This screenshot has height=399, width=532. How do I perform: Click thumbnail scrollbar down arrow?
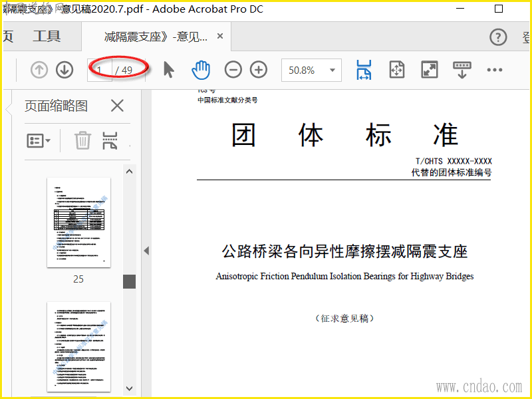[x=129, y=388]
